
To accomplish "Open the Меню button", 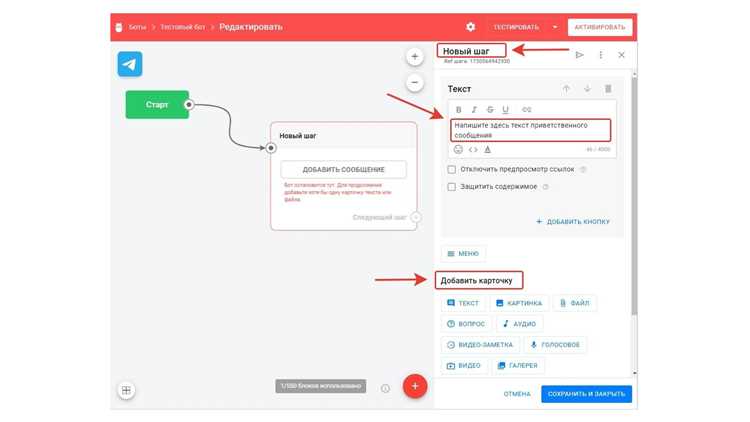I will (463, 254).
